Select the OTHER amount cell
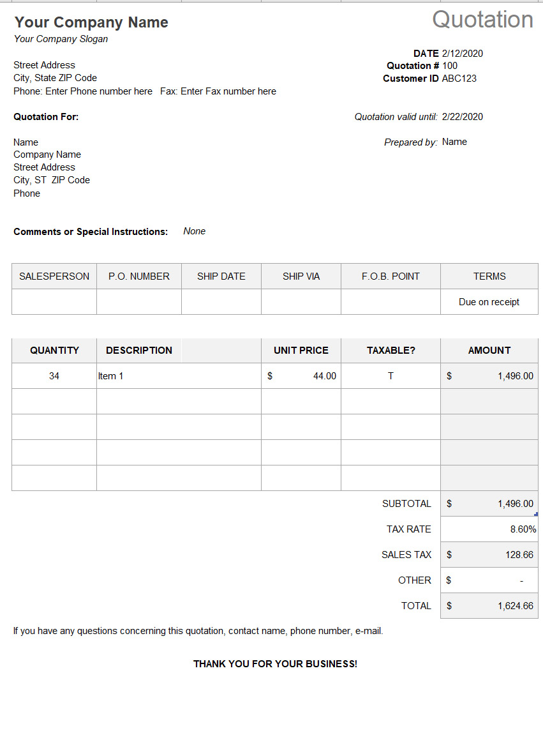The height and width of the screenshot is (756, 543). [x=489, y=580]
